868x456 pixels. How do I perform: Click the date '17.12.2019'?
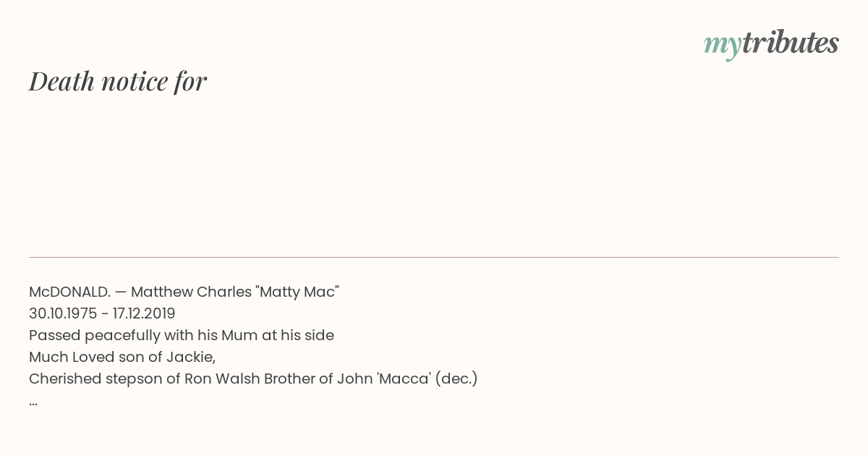coord(144,313)
